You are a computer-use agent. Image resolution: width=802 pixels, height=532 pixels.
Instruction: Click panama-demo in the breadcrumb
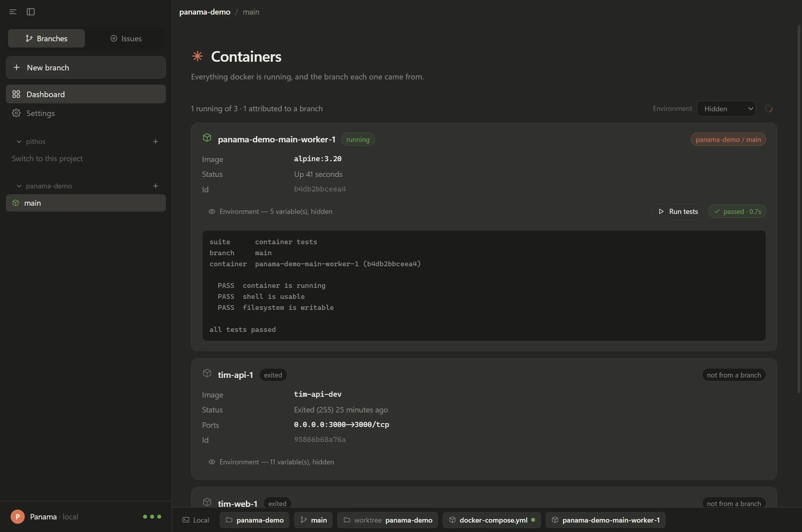coord(205,12)
